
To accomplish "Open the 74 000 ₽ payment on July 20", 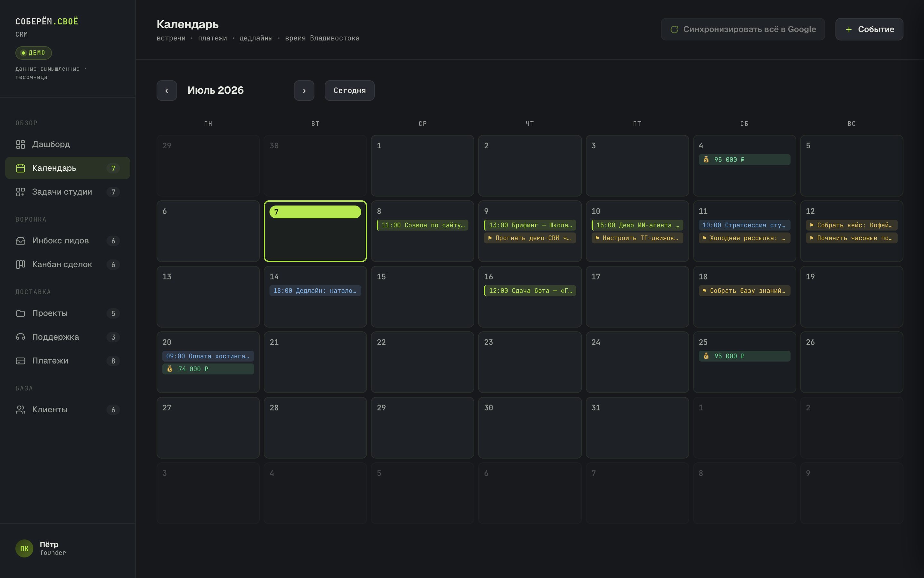I will pyautogui.click(x=208, y=369).
